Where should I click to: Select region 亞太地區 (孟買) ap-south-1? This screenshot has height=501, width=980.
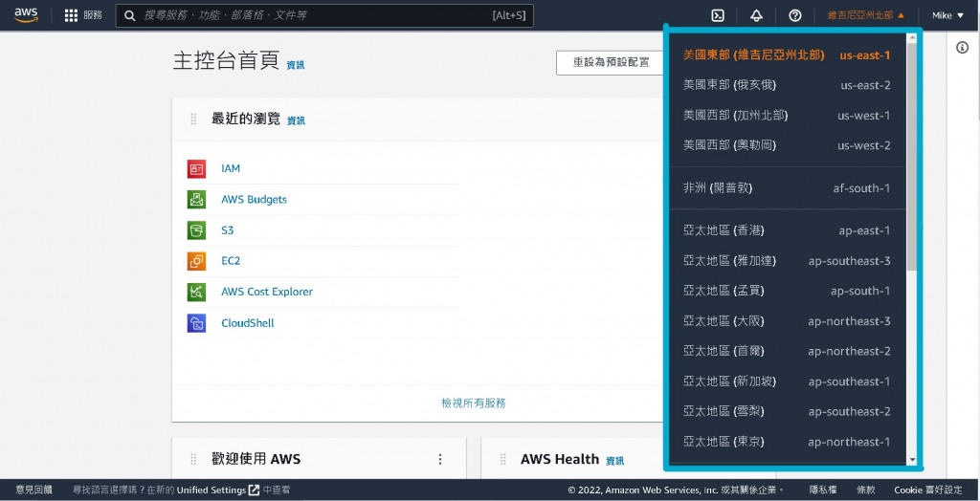pos(787,291)
